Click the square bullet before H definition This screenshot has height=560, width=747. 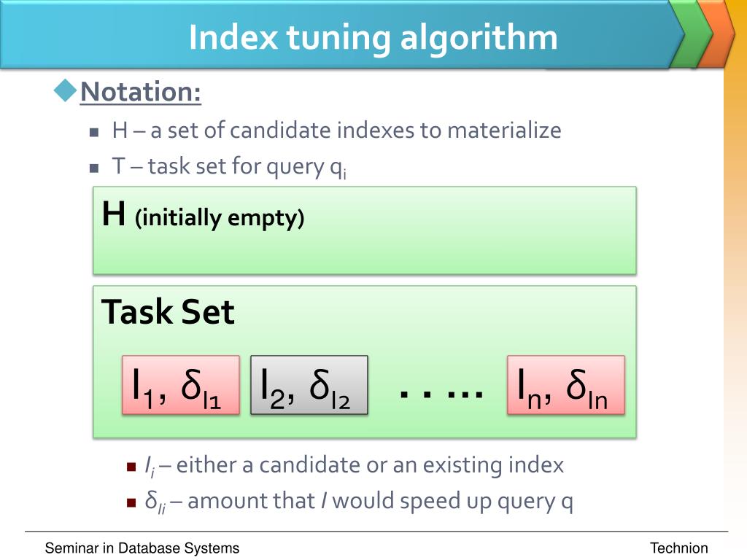pyautogui.click(x=94, y=132)
